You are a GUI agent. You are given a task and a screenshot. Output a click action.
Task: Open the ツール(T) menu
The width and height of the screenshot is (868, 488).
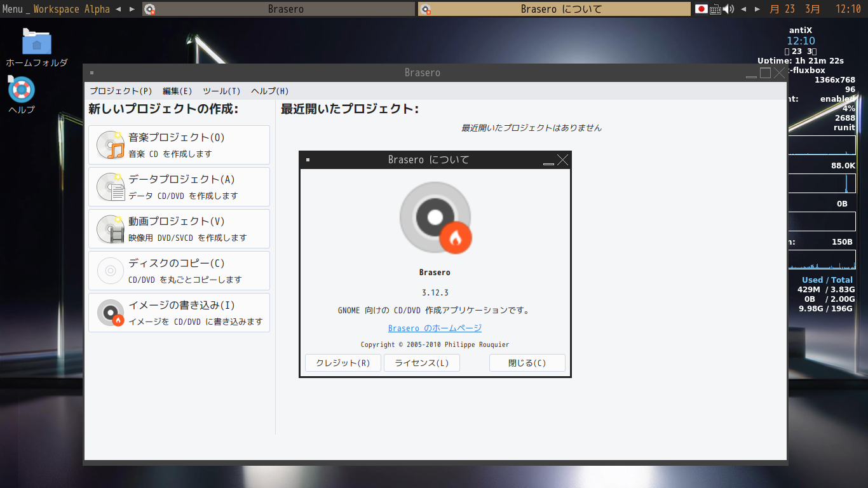[222, 91]
